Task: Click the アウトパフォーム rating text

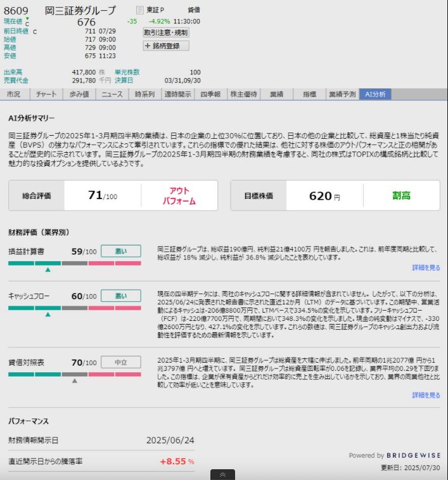Action: point(179,196)
